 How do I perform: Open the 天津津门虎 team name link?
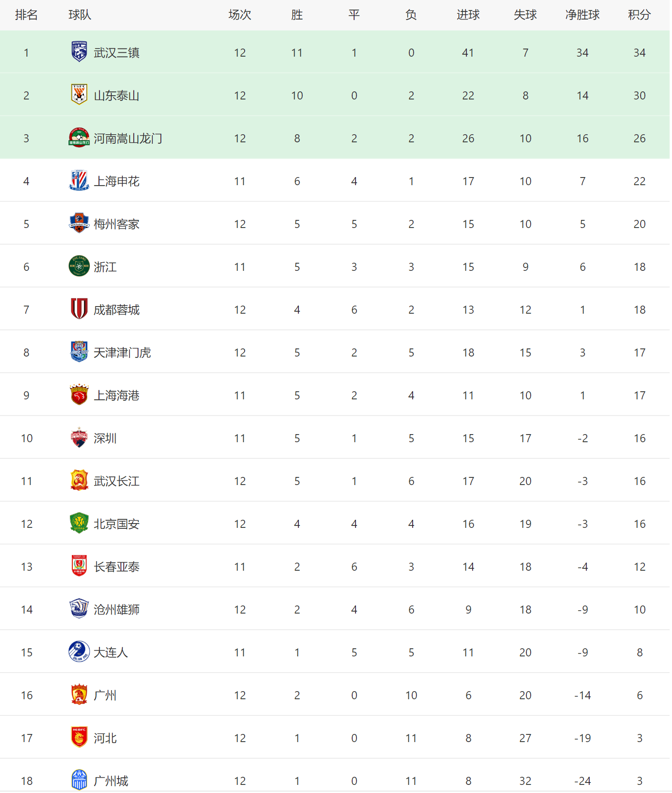point(122,353)
